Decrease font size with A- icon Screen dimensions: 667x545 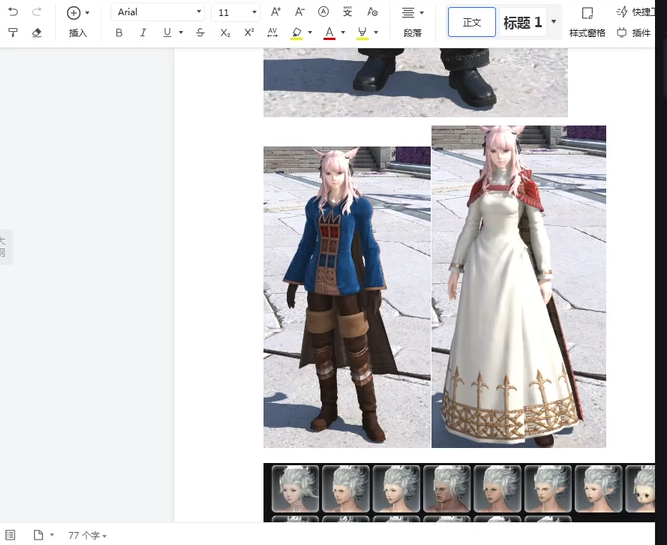tap(299, 12)
